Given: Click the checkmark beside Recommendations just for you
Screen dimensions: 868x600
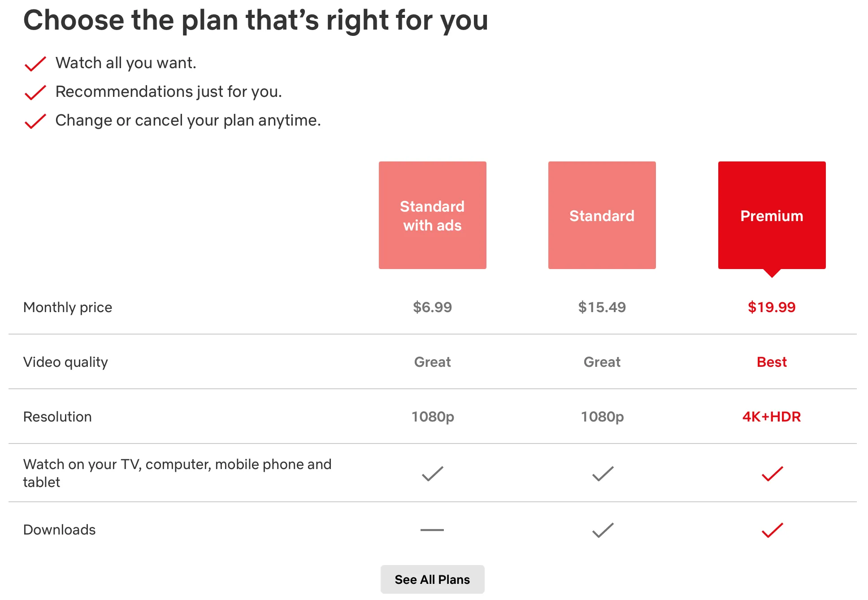Looking at the screenshot, I should point(35,93).
